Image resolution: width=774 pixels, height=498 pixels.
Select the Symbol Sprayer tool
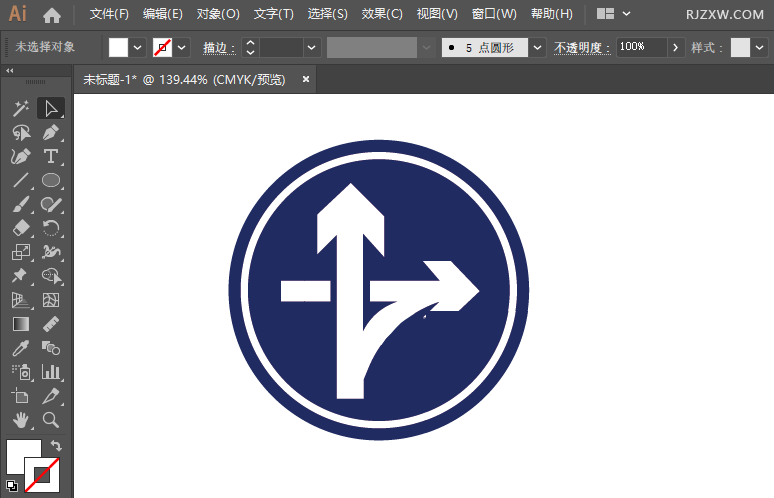click(21, 372)
